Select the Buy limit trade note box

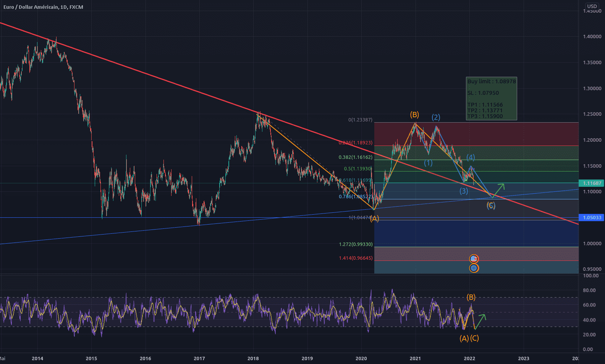click(491, 99)
